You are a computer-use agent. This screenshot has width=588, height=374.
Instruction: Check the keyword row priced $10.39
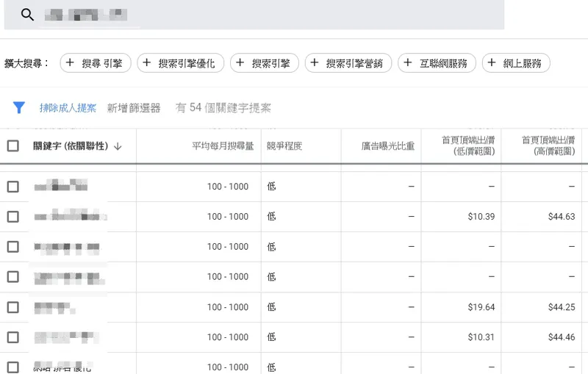[13, 217]
